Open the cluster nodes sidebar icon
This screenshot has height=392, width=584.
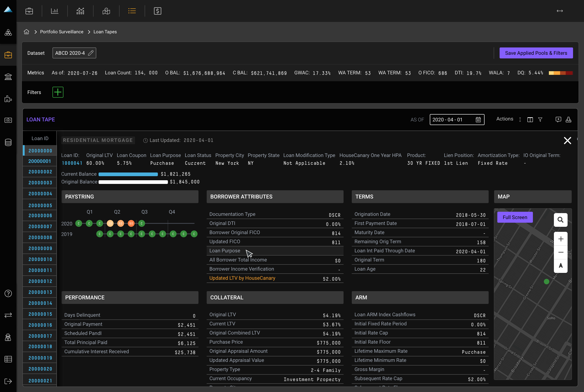click(x=8, y=32)
